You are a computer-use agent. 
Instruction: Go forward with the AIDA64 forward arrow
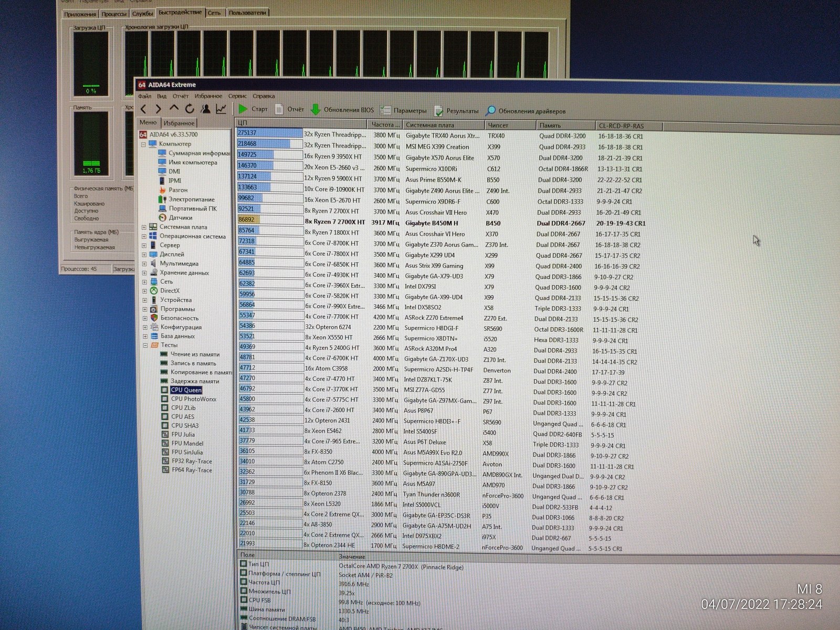point(158,109)
